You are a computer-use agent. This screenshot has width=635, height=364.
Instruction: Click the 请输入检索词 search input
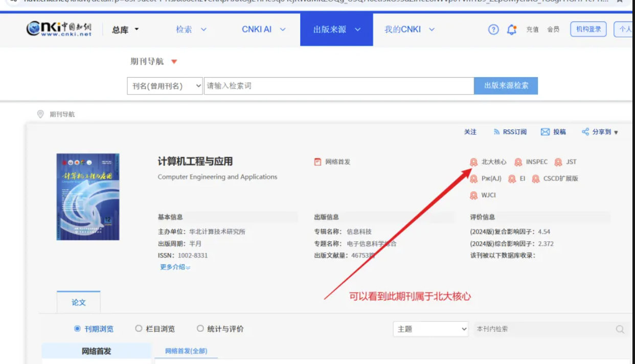(339, 86)
